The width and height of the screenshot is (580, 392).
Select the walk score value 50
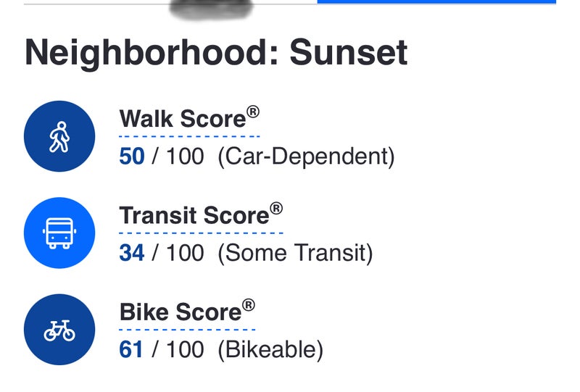coord(132,157)
